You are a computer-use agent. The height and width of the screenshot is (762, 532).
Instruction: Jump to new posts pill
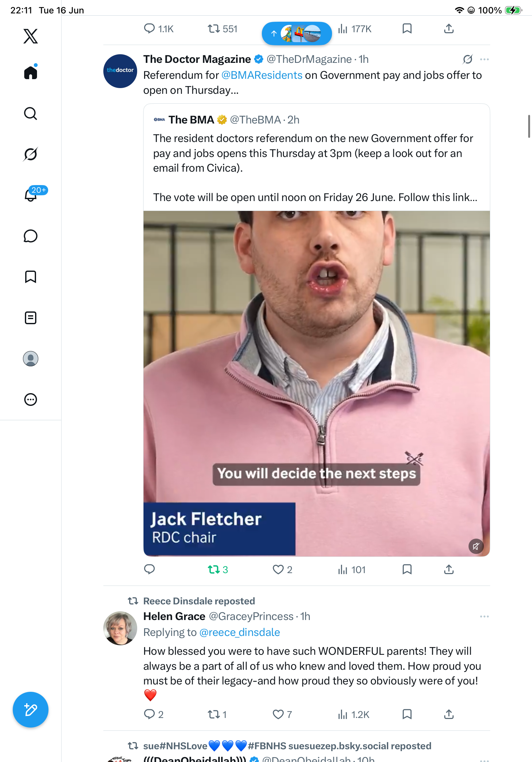point(297,33)
